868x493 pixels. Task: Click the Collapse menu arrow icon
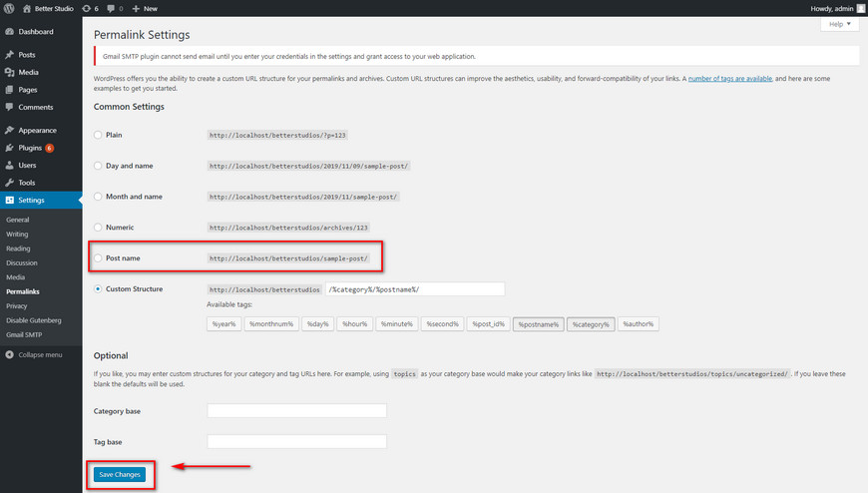[9, 354]
